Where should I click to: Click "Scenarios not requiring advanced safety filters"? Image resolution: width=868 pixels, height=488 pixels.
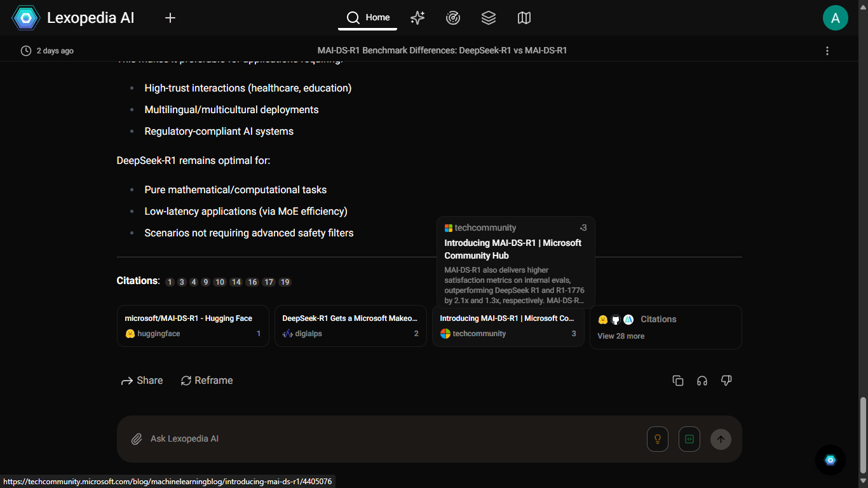click(249, 233)
